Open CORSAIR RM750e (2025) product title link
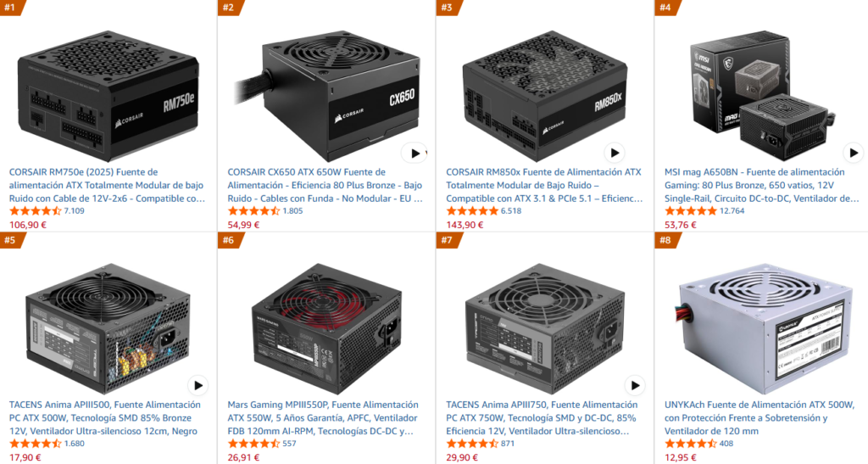 click(107, 186)
